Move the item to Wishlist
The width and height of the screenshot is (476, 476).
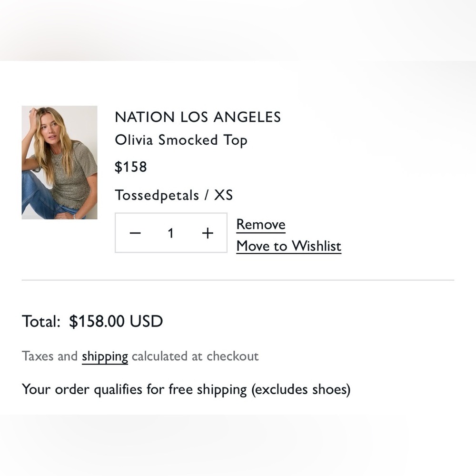pyautogui.click(x=289, y=246)
